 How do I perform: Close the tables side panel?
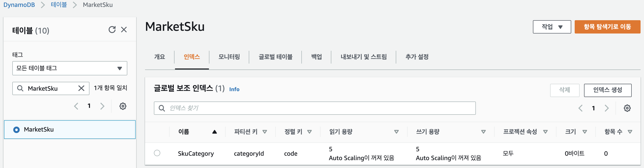(124, 30)
